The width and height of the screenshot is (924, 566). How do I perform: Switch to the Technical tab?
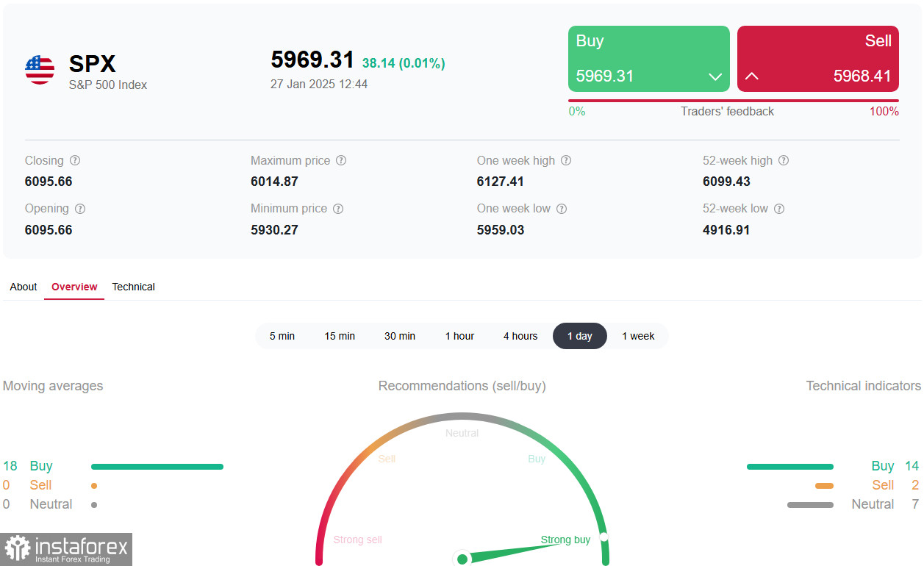pyautogui.click(x=134, y=287)
